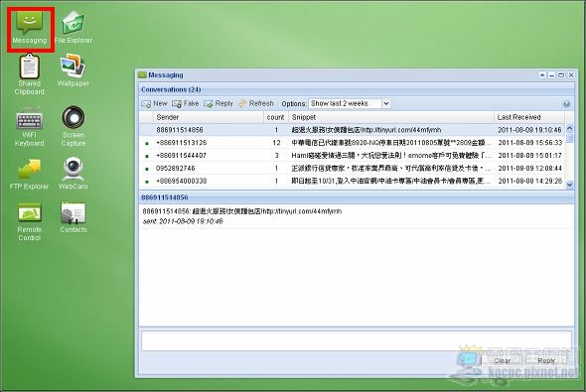
Task: Click the sent 2011-08-09 19:10:46 line
Action: click(x=183, y=221)
